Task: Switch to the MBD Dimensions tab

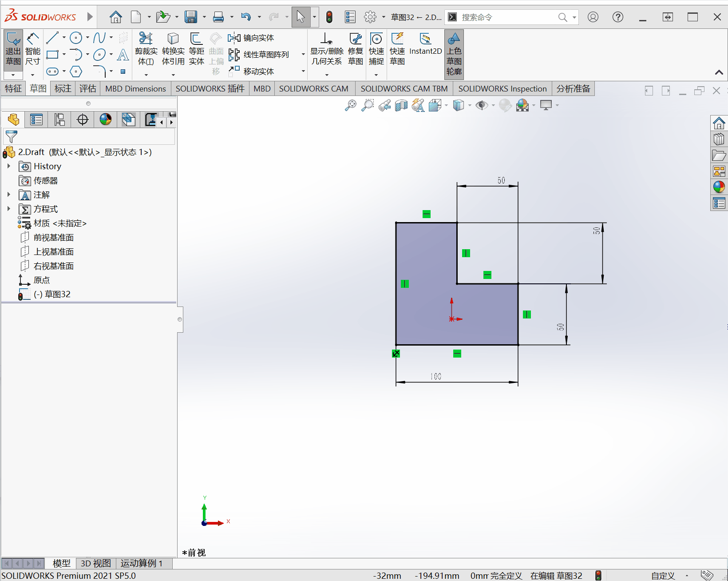Action: [x=135, y=88]
